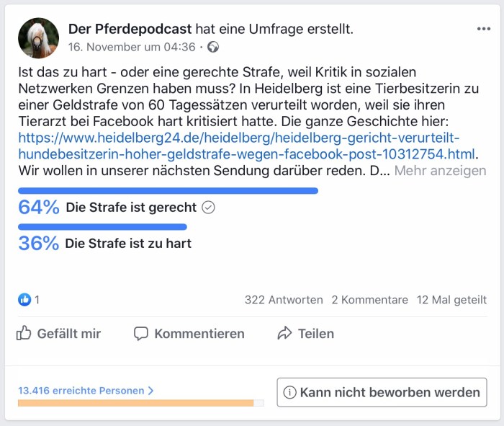
Task: Click the thumbs-up Gefällt mir icon
Action: tap(24, 333)
